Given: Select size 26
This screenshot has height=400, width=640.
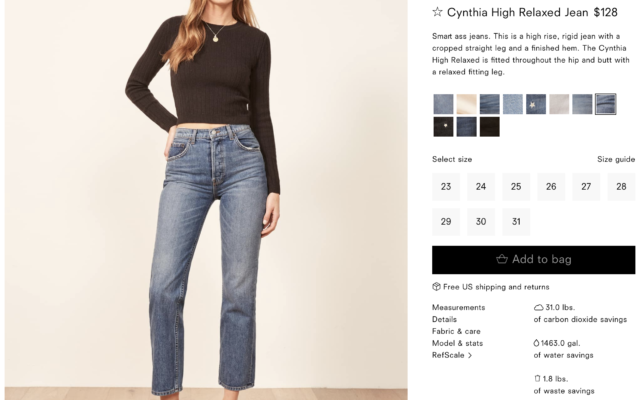Looking at the screenshot, I should 551,187.
